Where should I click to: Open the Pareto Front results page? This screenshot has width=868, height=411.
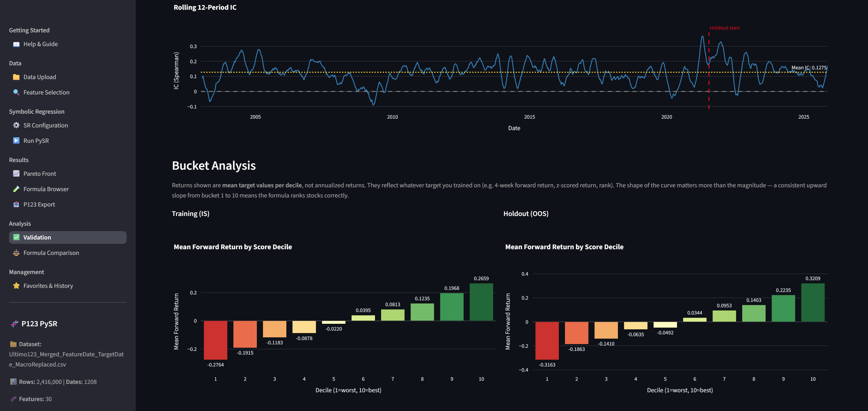tap(40, 174)
